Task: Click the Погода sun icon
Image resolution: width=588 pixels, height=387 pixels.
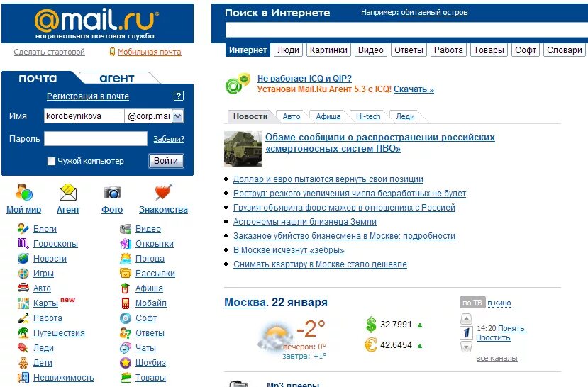Action: coord(126,259)
